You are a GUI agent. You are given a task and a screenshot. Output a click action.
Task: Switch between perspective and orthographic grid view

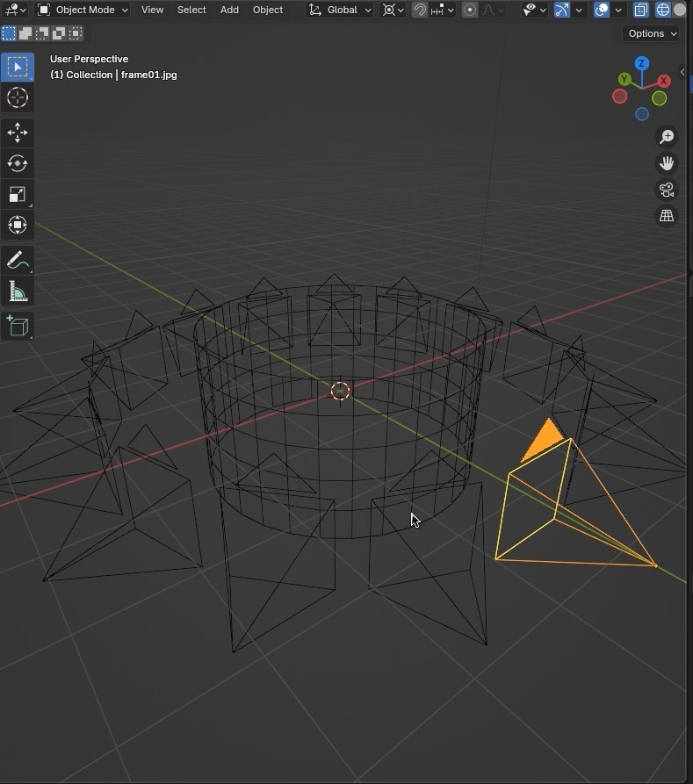pos(667,216)
